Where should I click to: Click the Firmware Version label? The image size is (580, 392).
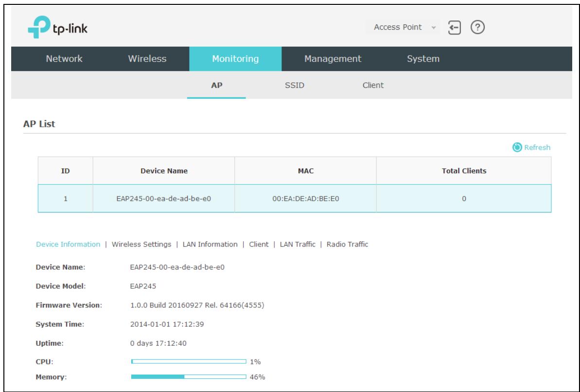69,305
